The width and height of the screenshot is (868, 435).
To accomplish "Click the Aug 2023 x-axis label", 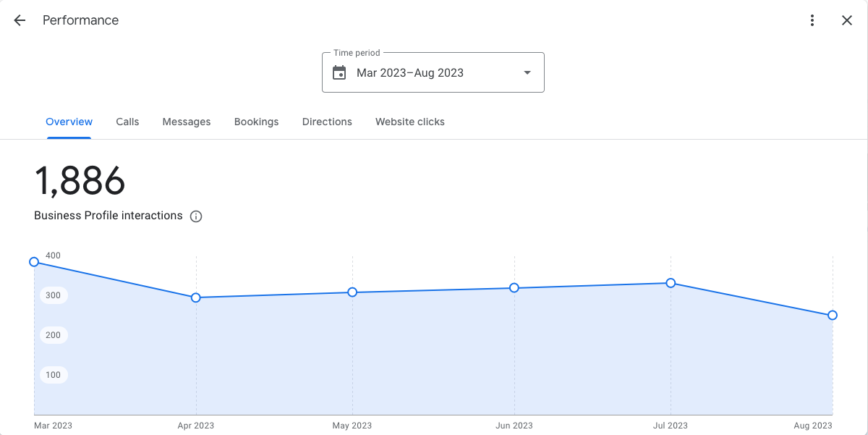I will pyautogui.click(x=813, y=426).
